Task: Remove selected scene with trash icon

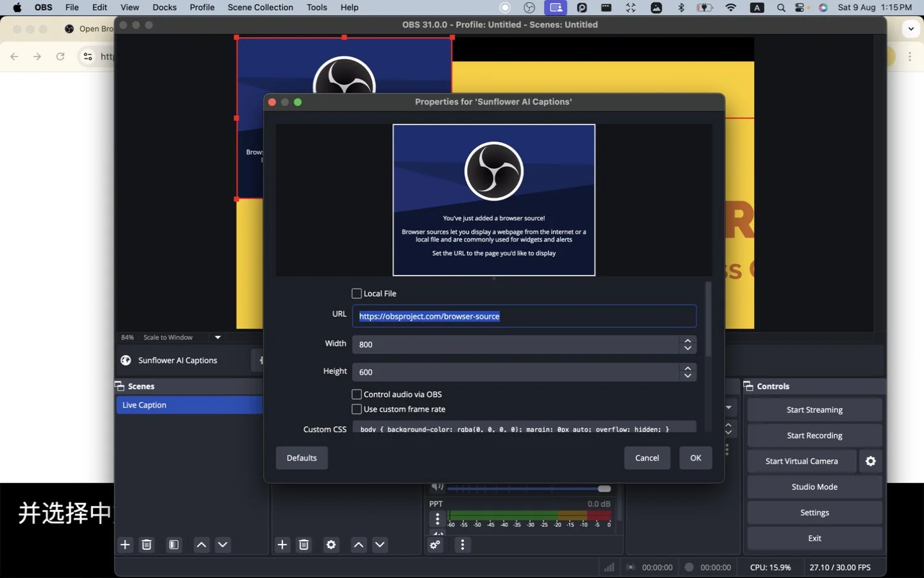Action: click(x=147, y=545)
